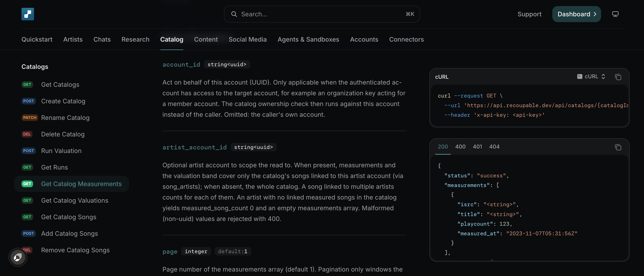This screenshot has width=644, height=276.
Task: Click the "status": "success" line
Action: pyautogui.click(x=477, y=176)
